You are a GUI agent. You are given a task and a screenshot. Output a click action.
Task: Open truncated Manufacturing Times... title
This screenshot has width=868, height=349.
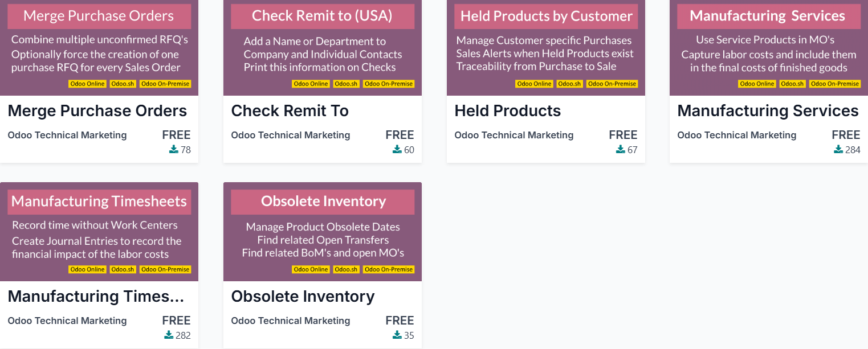click(x=96, y=297)
